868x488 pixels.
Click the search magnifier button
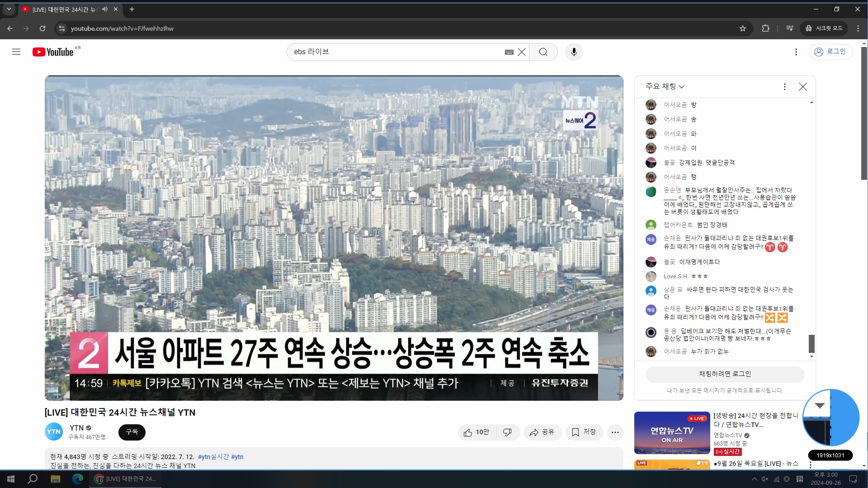click(543, 52)
